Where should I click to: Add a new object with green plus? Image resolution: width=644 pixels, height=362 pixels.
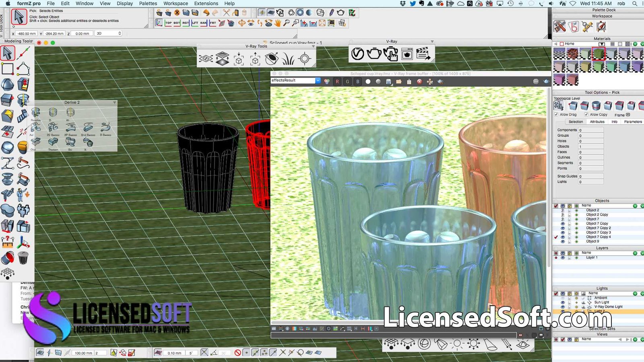[635, 206]
